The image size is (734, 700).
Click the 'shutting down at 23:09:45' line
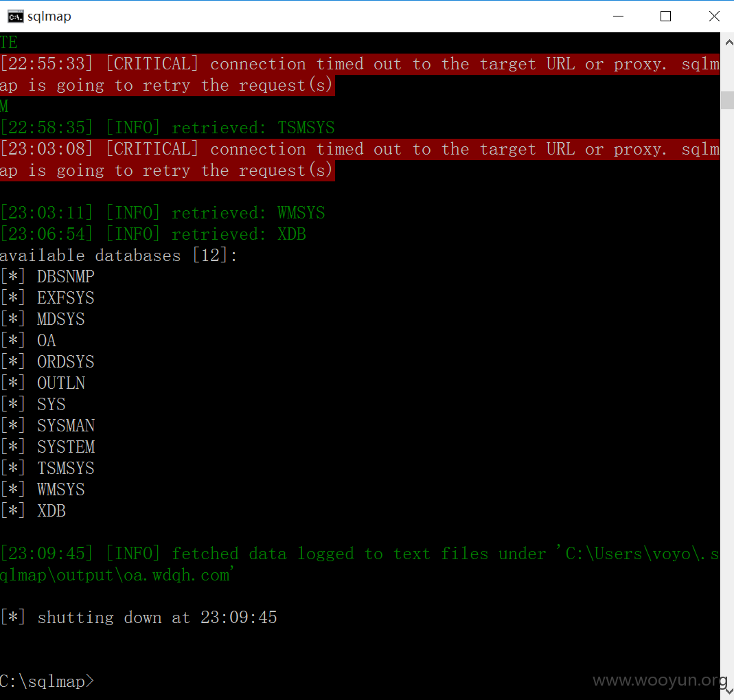pyautogui.click(x=139, y=617)
